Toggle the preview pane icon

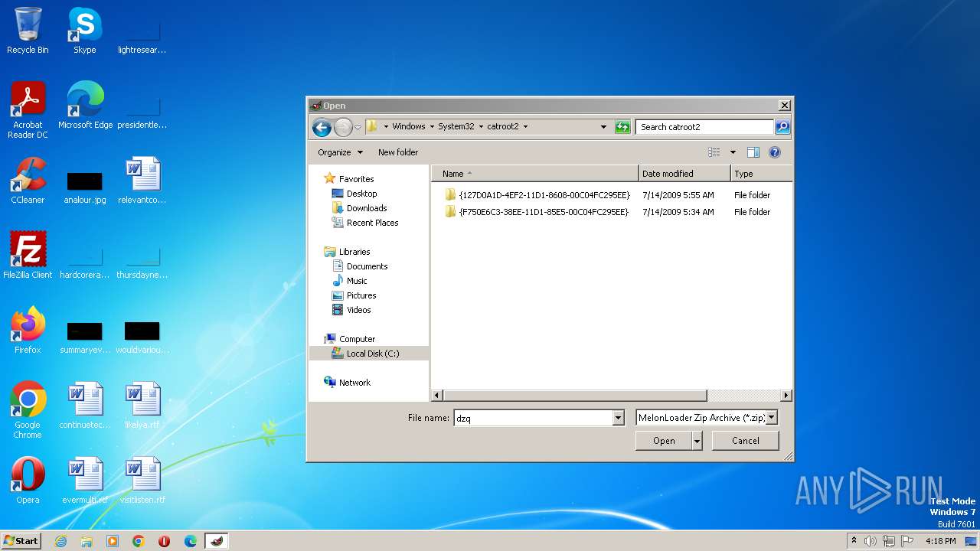[x=753, y=152]
